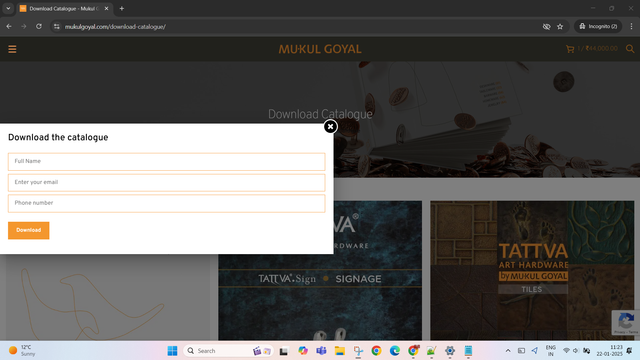Open Microsoft Edge from taskbar
The image size is (640, 360).
point(395,351)
